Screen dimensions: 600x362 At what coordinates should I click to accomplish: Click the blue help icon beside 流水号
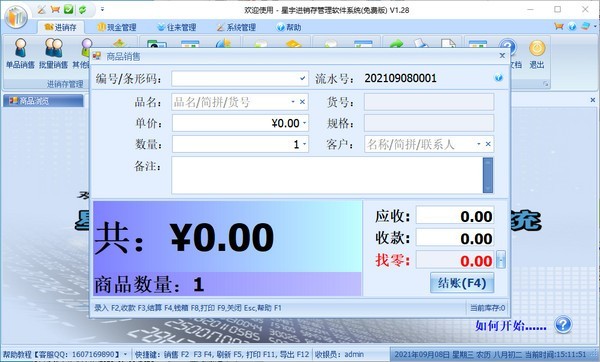498,78
